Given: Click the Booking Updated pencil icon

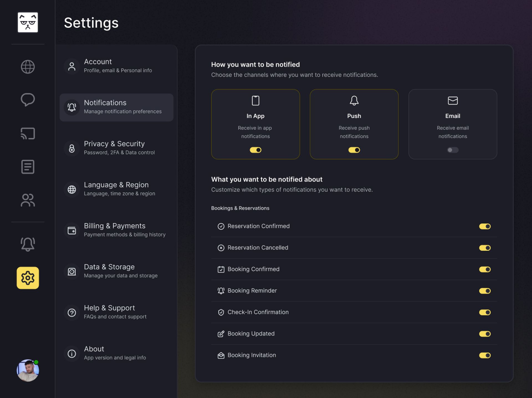Looking at the screenshot, I should [x=221, y=334].
